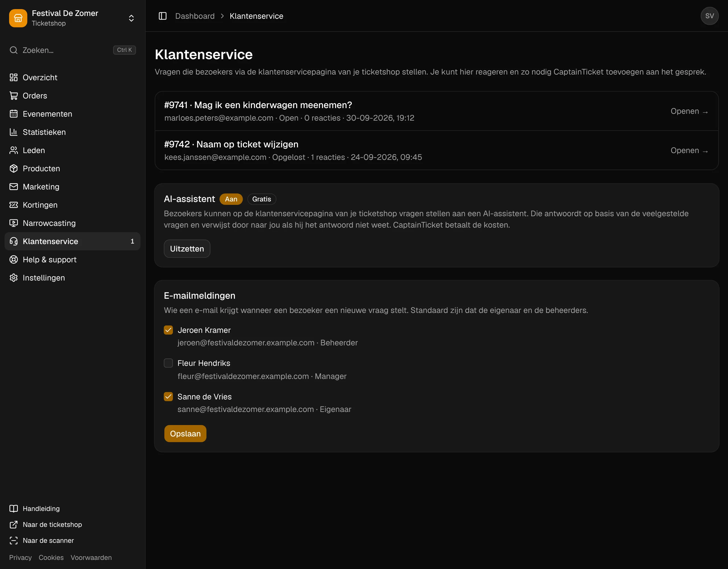The height and width of the screenshot is (569, 728).
Task: Click the Instellingen gear icon
Action: coord(14,277)
